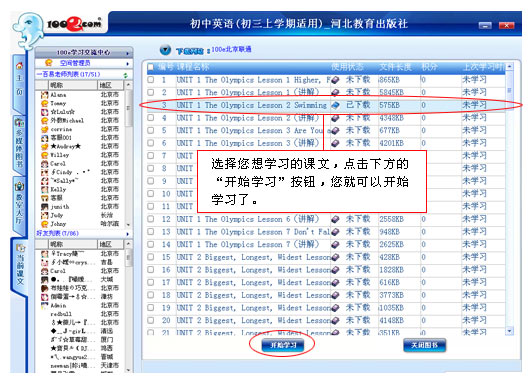Click the status icon in row 16

(x=335, y=270)
